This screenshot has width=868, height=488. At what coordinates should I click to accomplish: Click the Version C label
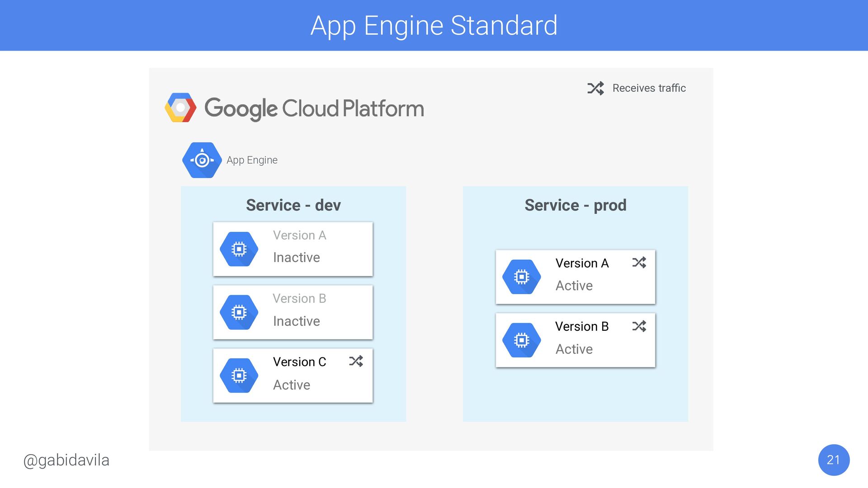299,362
